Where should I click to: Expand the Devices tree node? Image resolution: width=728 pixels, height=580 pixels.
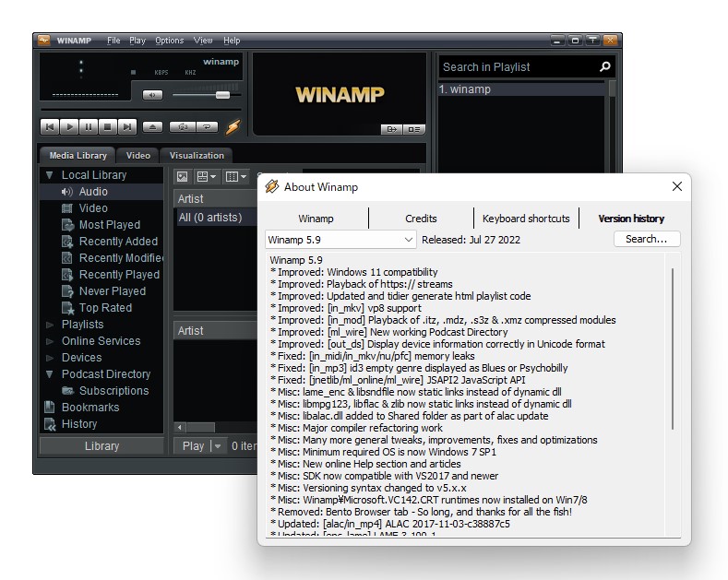point(49,358)
